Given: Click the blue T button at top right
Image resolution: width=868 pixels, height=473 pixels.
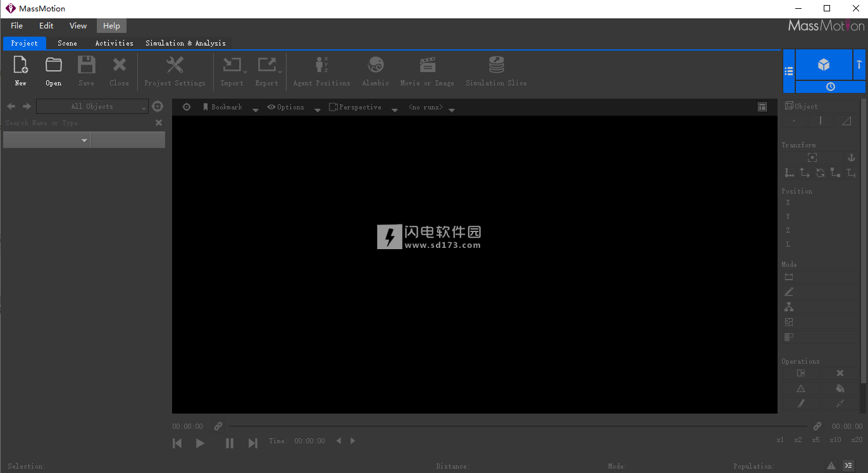Looking at the screenshot, I should tap(859, 64).
